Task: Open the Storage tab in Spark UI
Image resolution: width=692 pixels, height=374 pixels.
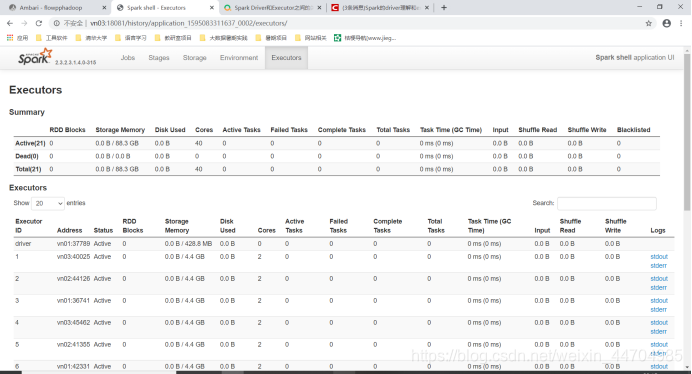Action: click(195, 58)
